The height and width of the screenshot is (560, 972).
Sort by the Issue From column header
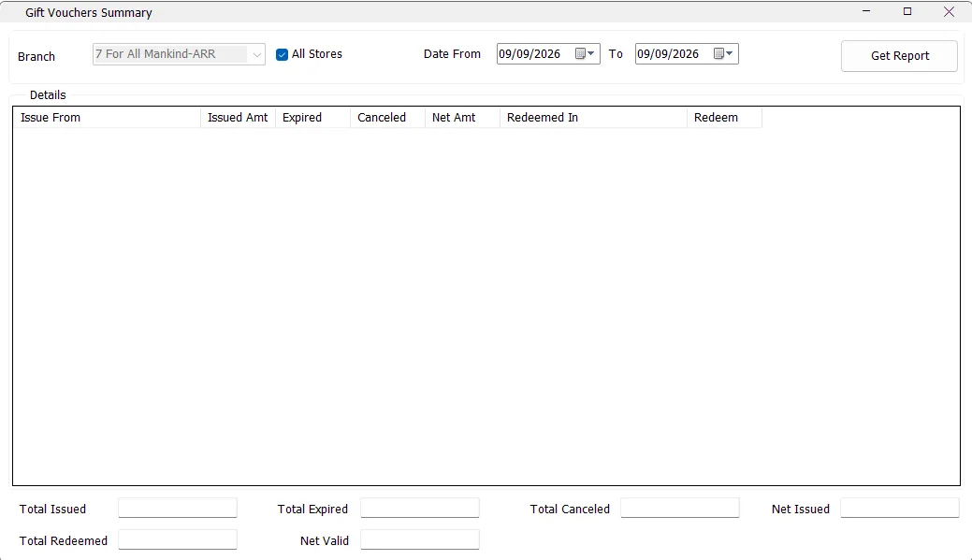(107, 118)
